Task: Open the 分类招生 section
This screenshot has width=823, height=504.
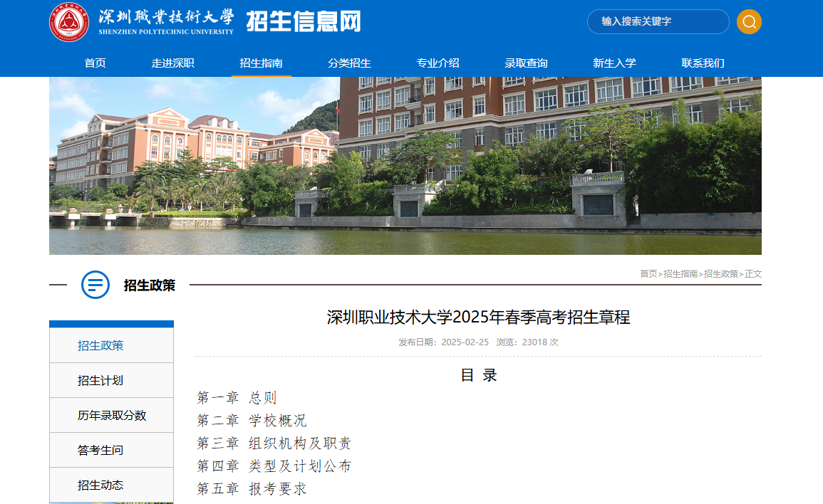Action: pyautogui.click(x=351, y=63)
